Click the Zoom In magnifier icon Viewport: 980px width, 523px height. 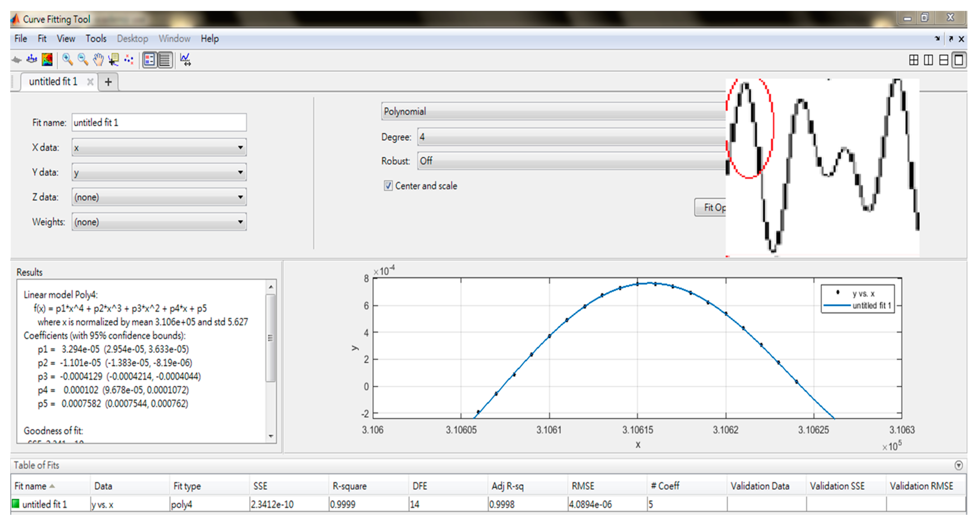[x=67, y=60]
